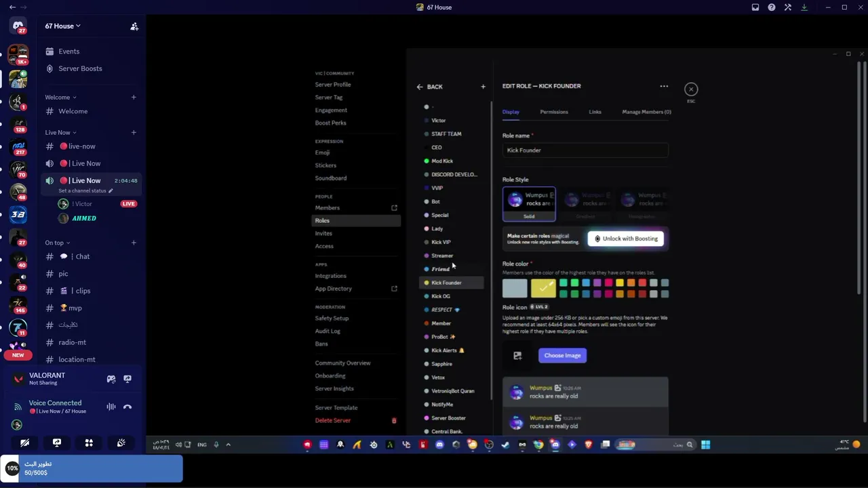Collapse the Live Now channel category
The height and width of the screenshot is (488, 868).
click(60, 133)
